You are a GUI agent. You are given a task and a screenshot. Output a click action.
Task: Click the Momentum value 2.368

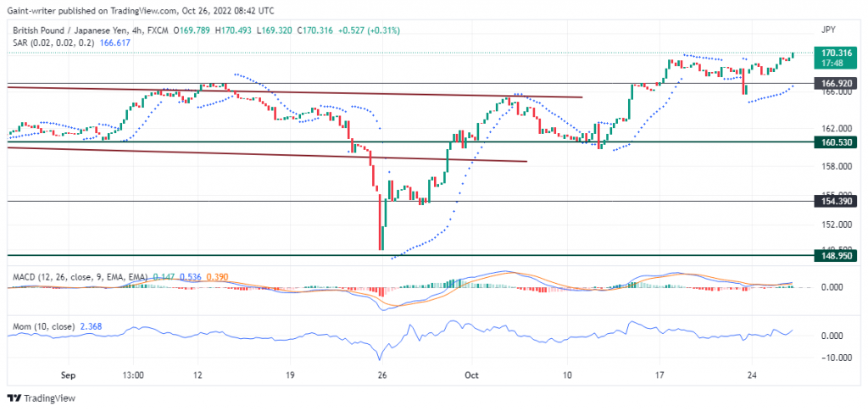tap(91, 327)
